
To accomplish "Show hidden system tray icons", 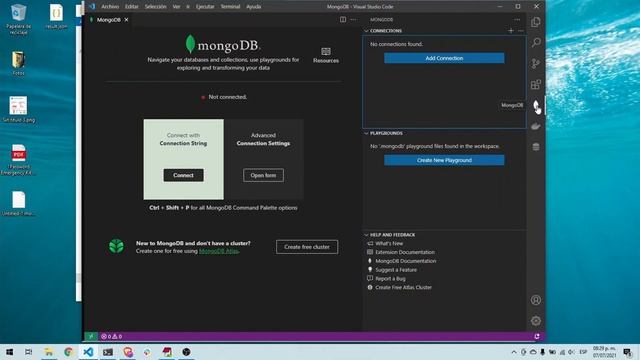I will point(513,352).
